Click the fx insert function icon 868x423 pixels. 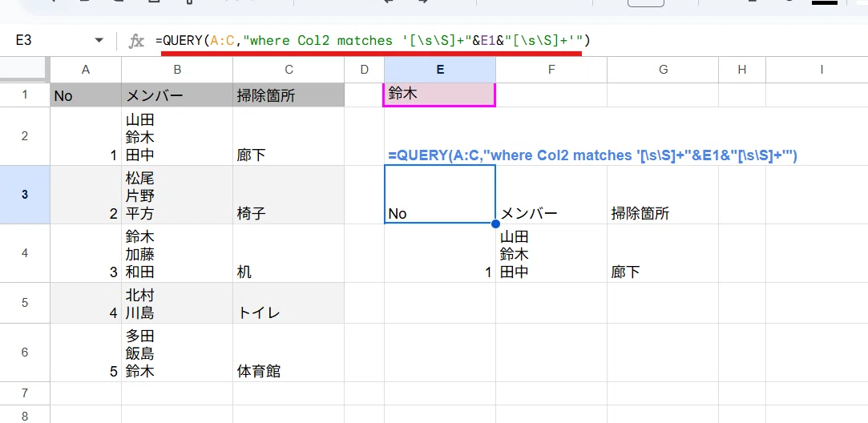(136, 40)
